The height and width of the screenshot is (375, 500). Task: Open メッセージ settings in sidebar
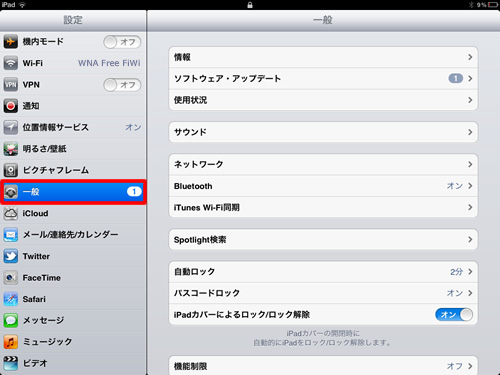[73, 320]
